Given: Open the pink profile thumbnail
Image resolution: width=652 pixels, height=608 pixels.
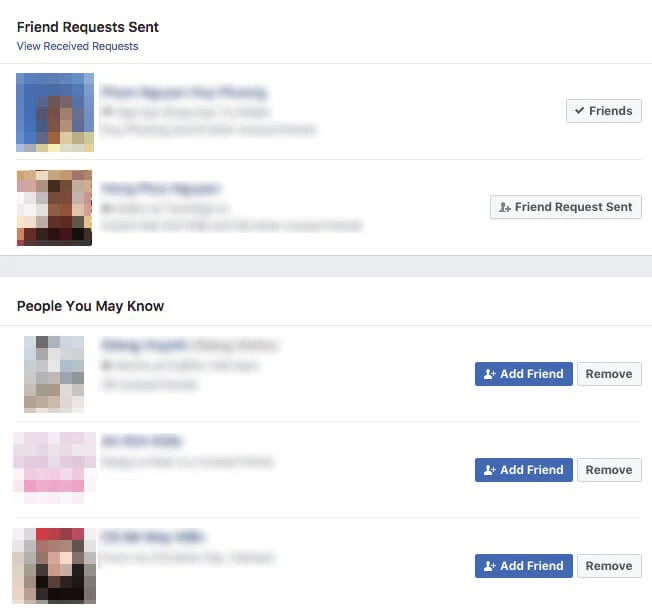Looking at the screenshot, I should pos(54,468).
